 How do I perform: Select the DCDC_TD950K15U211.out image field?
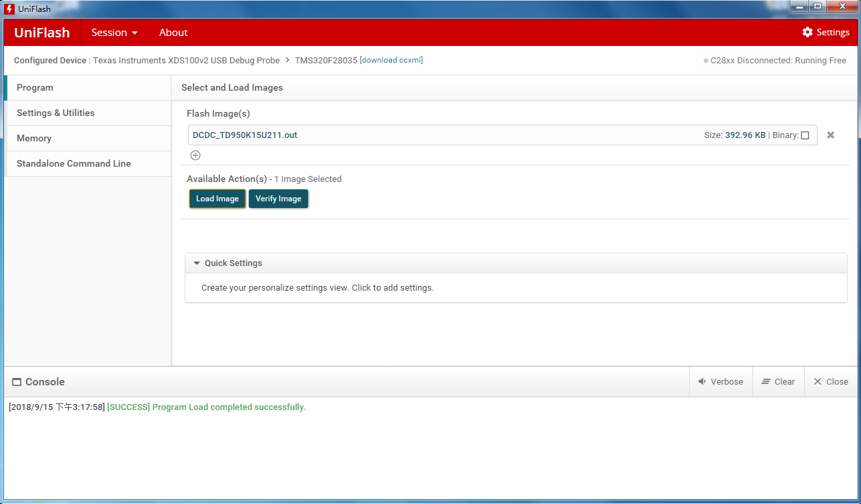click(x=503, y=135)
